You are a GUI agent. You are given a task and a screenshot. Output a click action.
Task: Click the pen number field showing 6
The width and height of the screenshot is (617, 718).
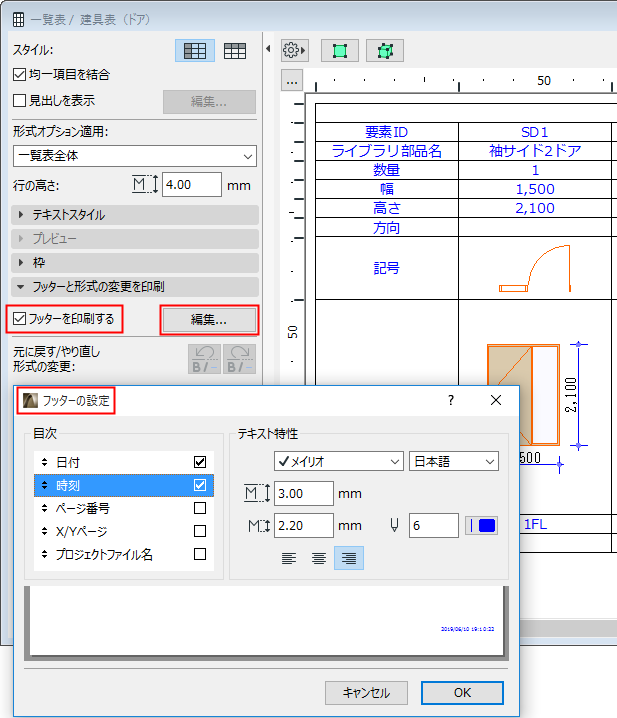433,526
